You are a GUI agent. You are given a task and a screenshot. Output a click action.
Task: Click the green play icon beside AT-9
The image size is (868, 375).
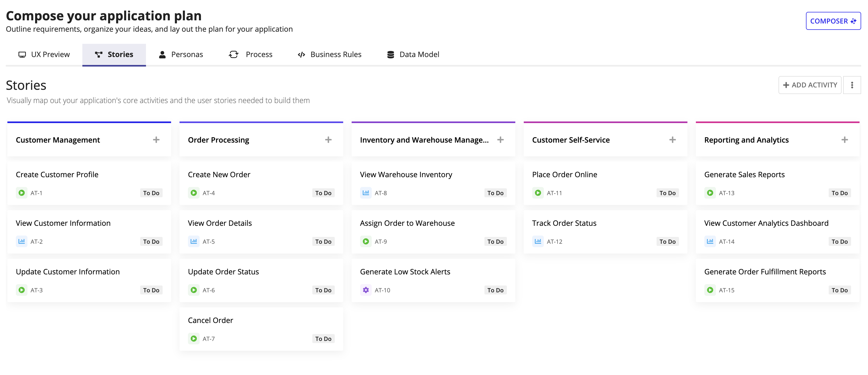[x=366, y=241]
